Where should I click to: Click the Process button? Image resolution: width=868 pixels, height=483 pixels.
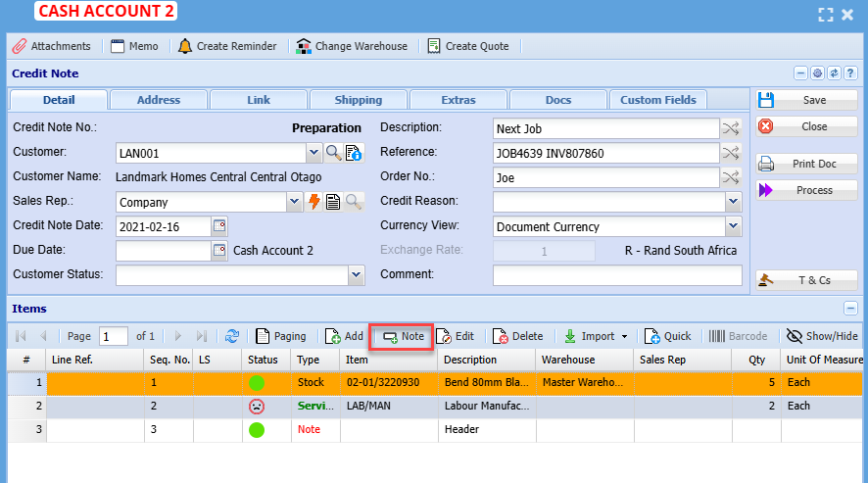(806, 190)
